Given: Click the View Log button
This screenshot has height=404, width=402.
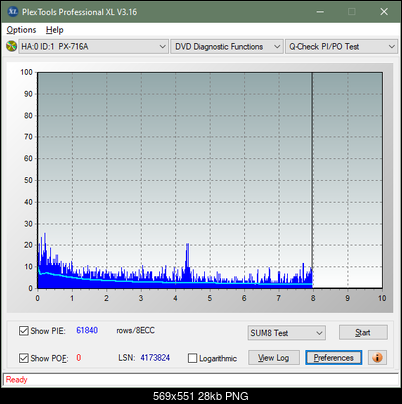Looking at the screenshot, I should [x=274, y=358].
